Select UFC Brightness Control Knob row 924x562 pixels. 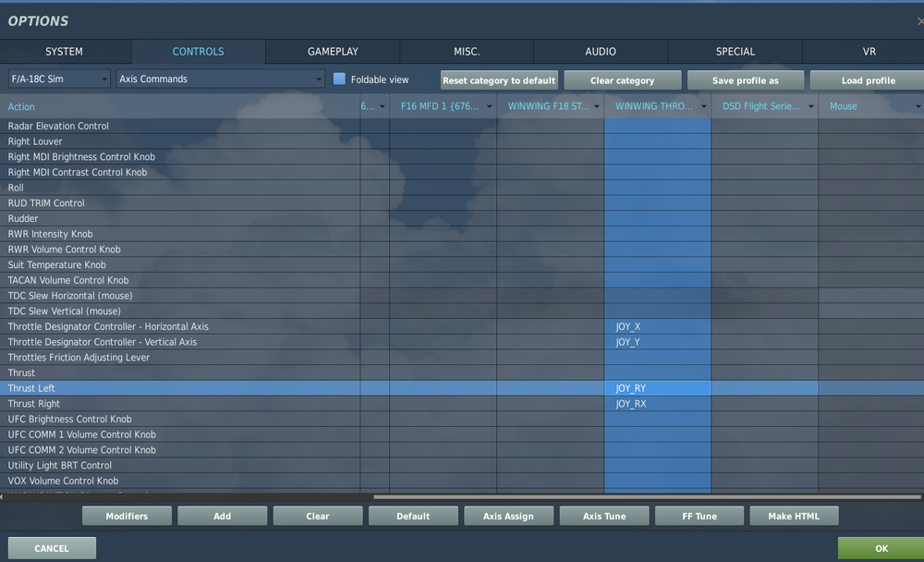click(x=462, y=420)
